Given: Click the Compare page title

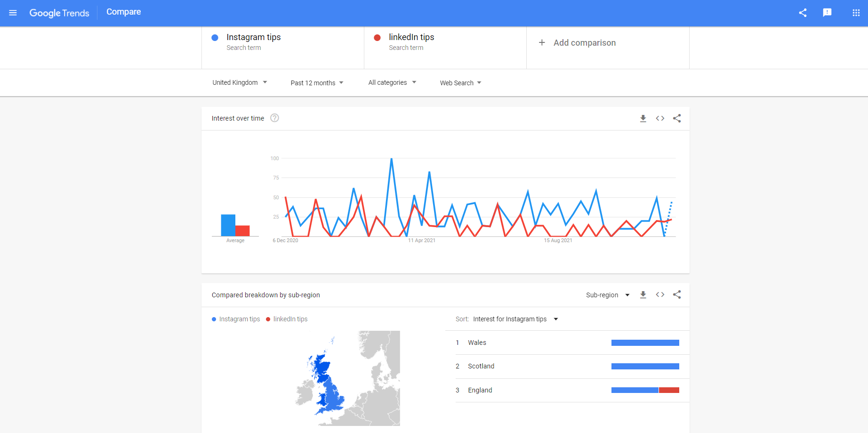Looking at the screenshot, I should 124,12.
